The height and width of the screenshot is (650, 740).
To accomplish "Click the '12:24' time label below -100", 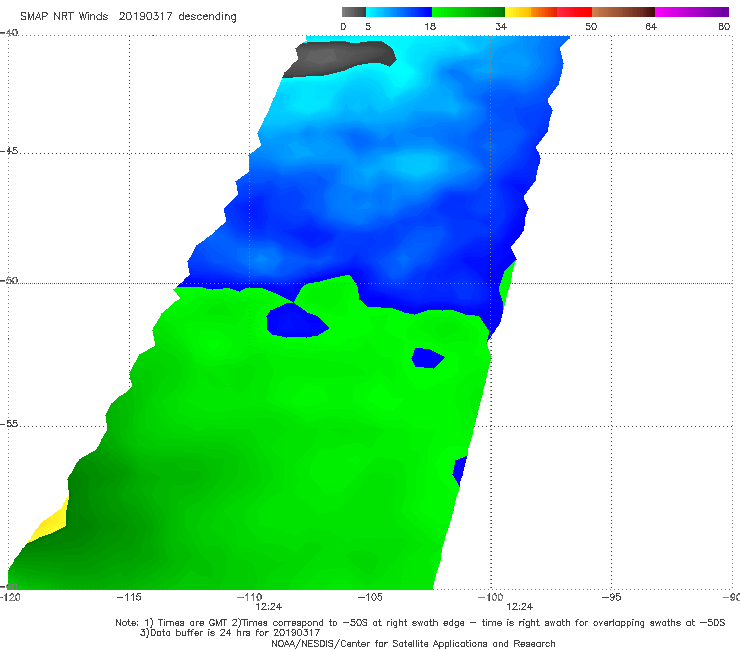I will tap(520, 607).
